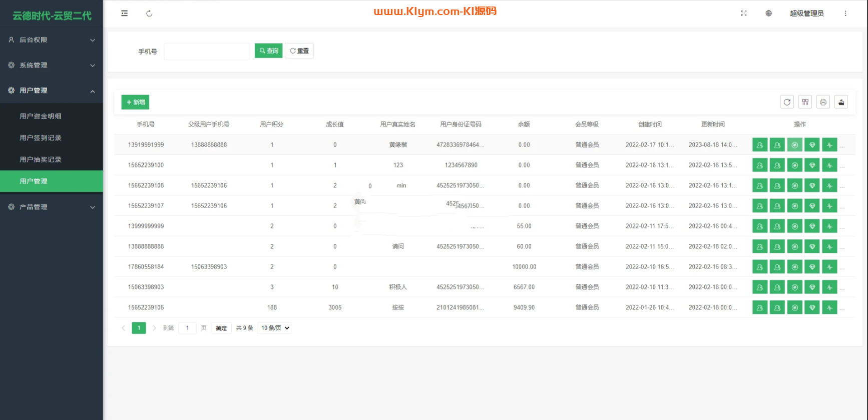
Task: Select the phone cell 17860558184
Action: [146, 267]
